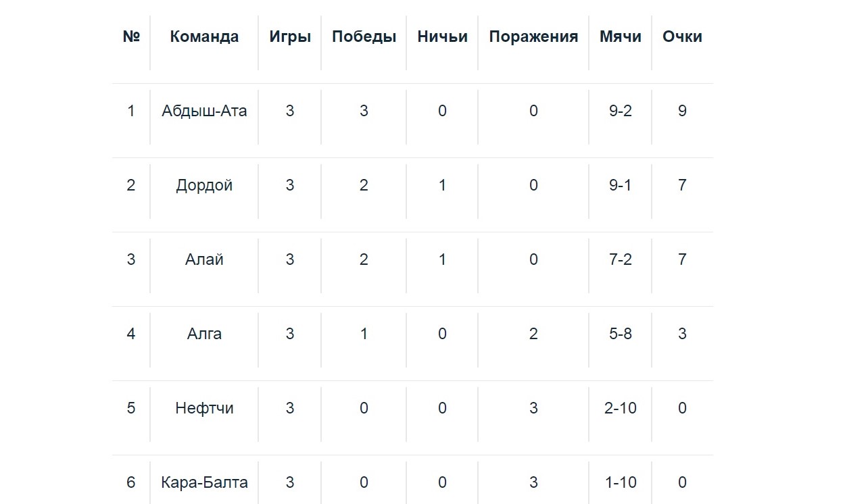Select the 9-1 goals cell
Viewport: 845px width, 504px height.
click(620, 185)
